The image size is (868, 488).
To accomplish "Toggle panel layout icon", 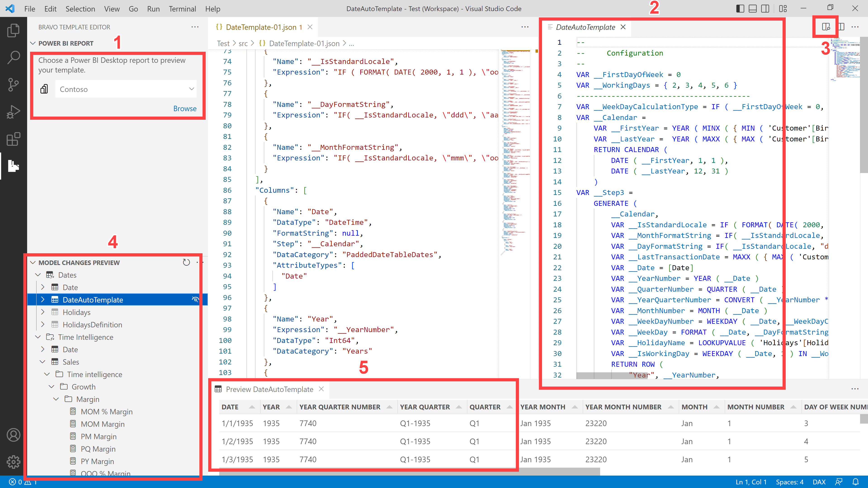I will click(x=753, y=9).
